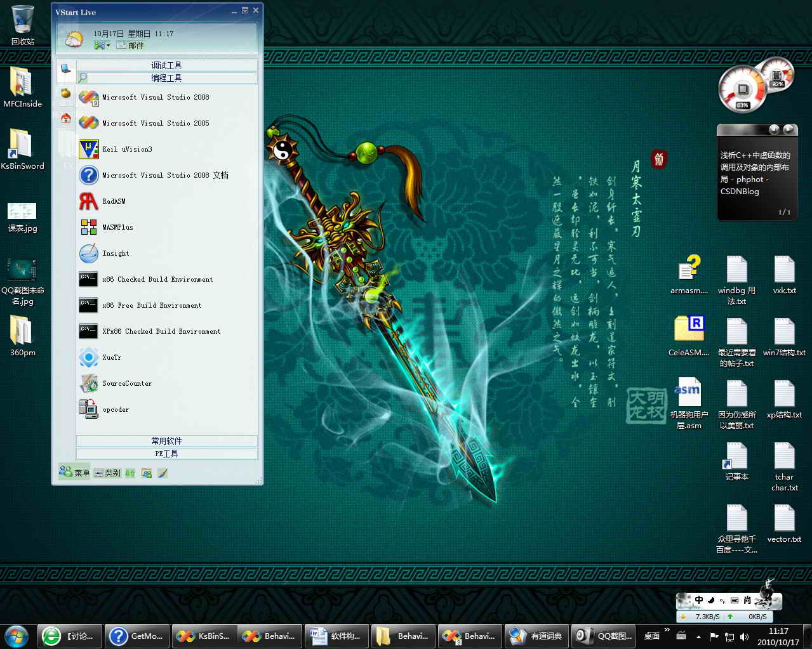The width and height of the screenshot is (812, 649).
Task: Open the CSDNBlog feed headline gadget
Action: [x=755, y=173]
